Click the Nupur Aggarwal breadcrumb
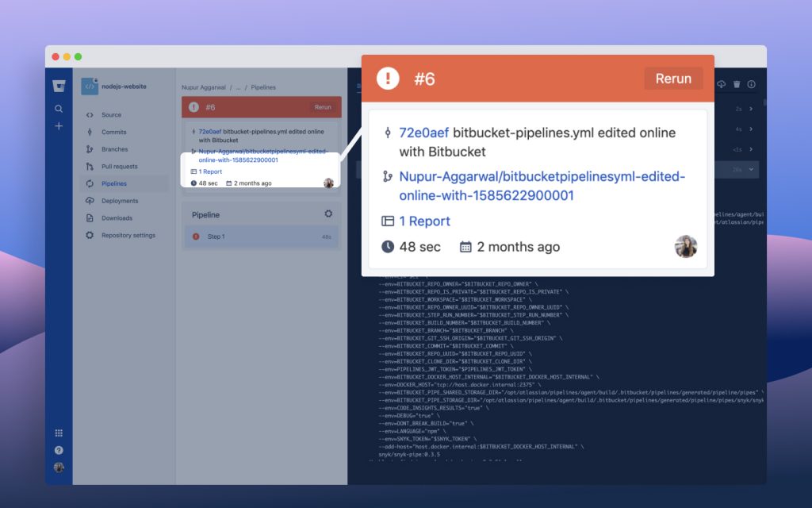The image size is (812, 508). click(x=204, y=87)
